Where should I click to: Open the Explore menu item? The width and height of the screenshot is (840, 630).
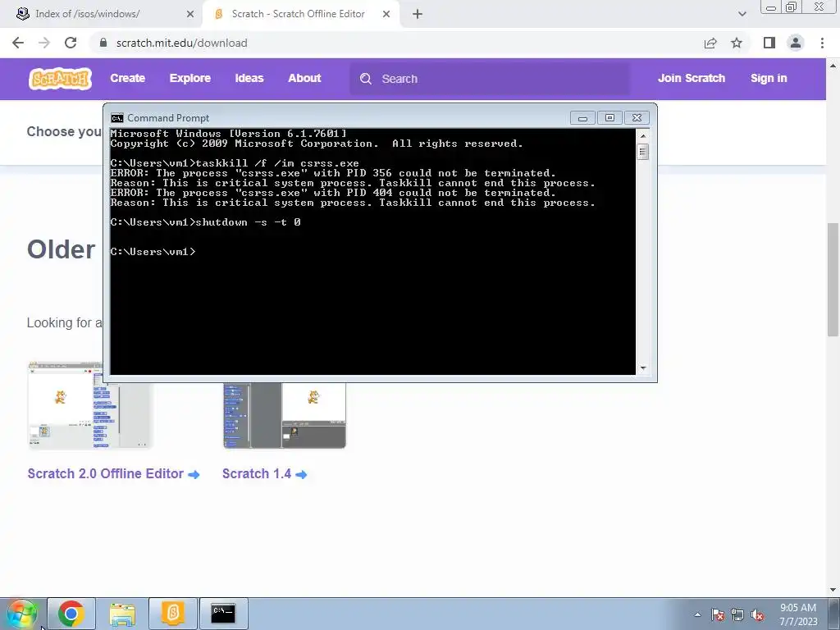[190, 78]
